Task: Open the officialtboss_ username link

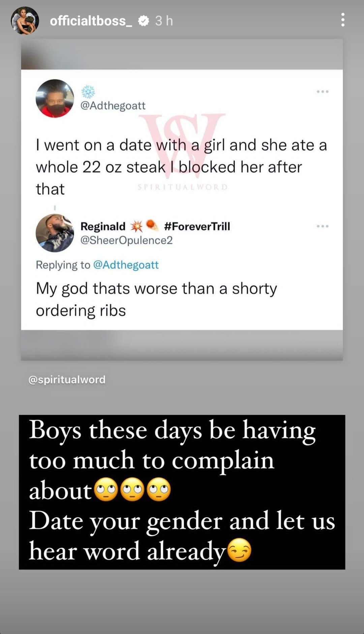Action: pos(91,21)
